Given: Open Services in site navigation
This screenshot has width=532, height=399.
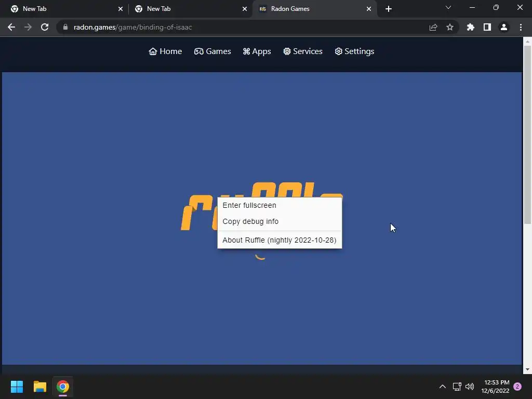Looking at the screenshot, I should (x=303, y=51).
